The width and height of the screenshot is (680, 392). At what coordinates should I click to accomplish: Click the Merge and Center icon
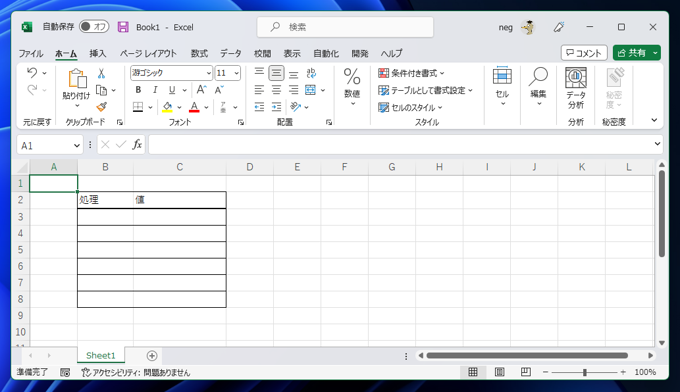point(311,90)
